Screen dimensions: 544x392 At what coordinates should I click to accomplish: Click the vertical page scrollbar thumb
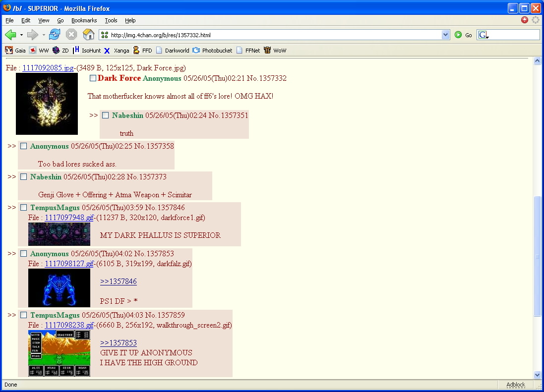537,256
